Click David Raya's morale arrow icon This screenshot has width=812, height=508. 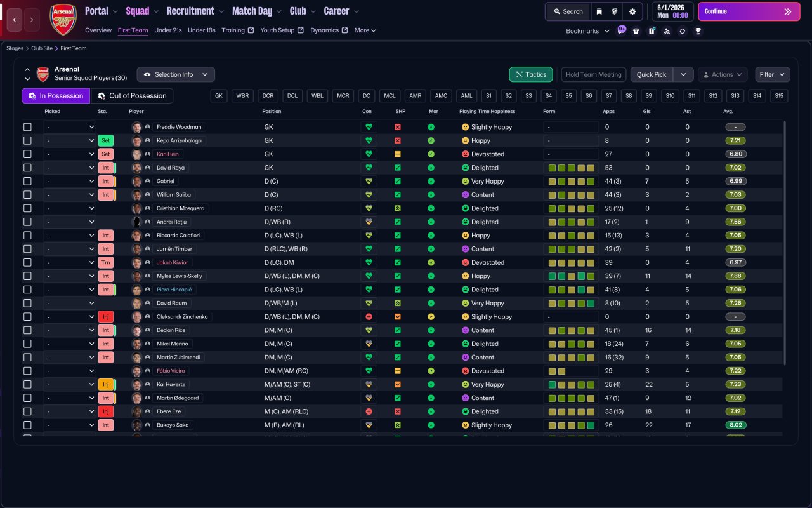pos(431,168)
